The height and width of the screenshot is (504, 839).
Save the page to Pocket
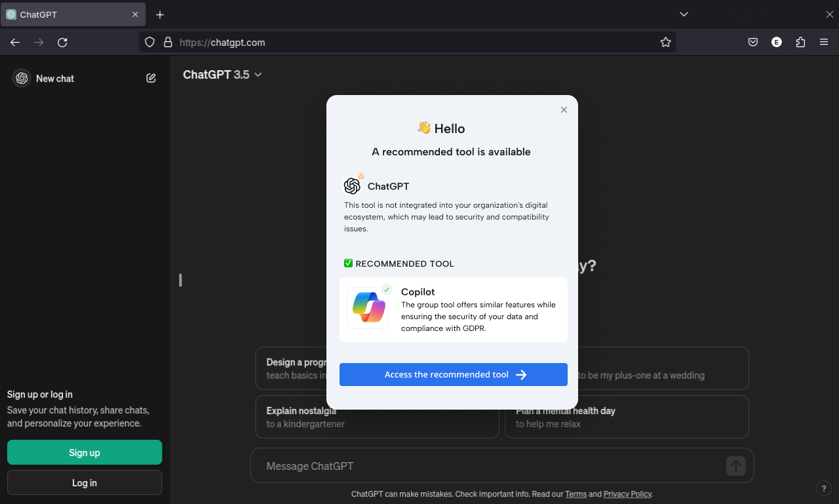point(752,42)
